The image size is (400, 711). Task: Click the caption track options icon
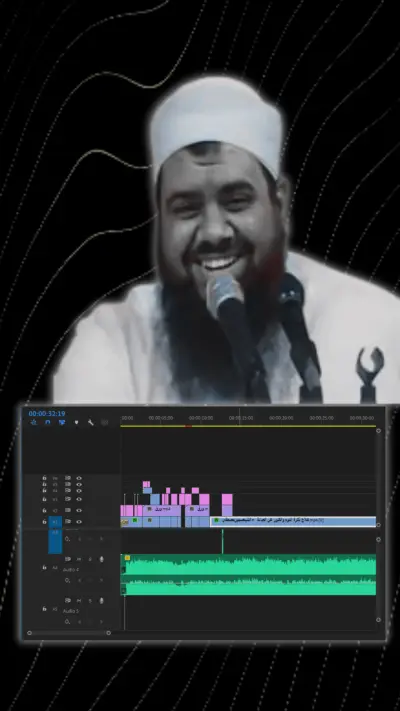pos(105,422)
